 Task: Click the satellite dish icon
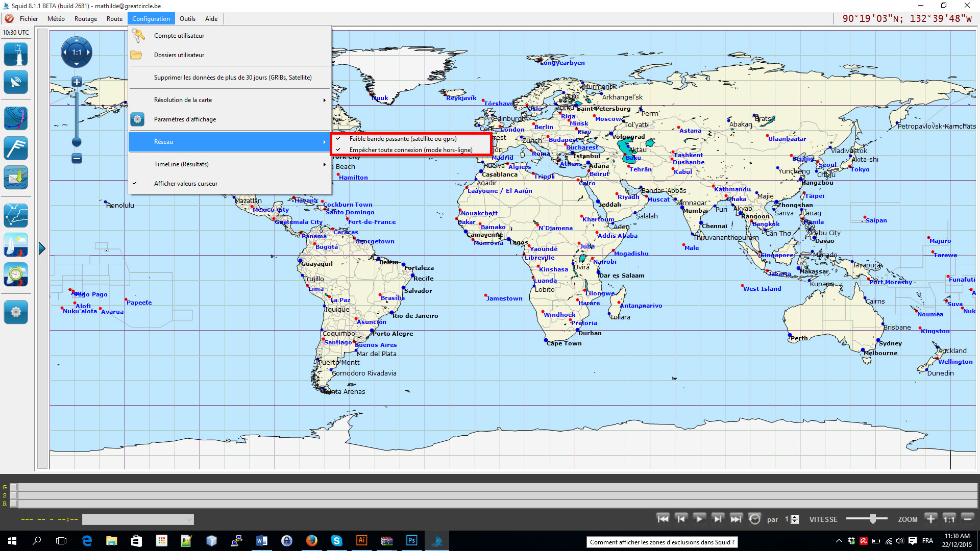(x=16, y=82)
